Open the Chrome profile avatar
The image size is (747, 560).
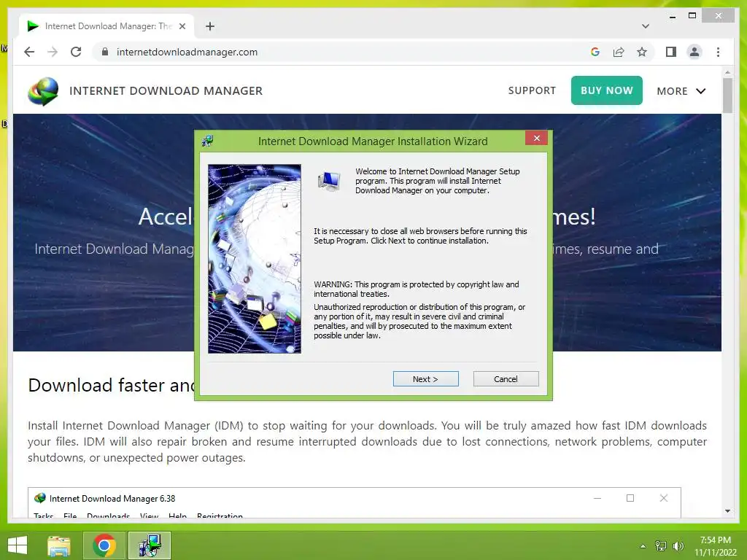click(x=694, y=52)
